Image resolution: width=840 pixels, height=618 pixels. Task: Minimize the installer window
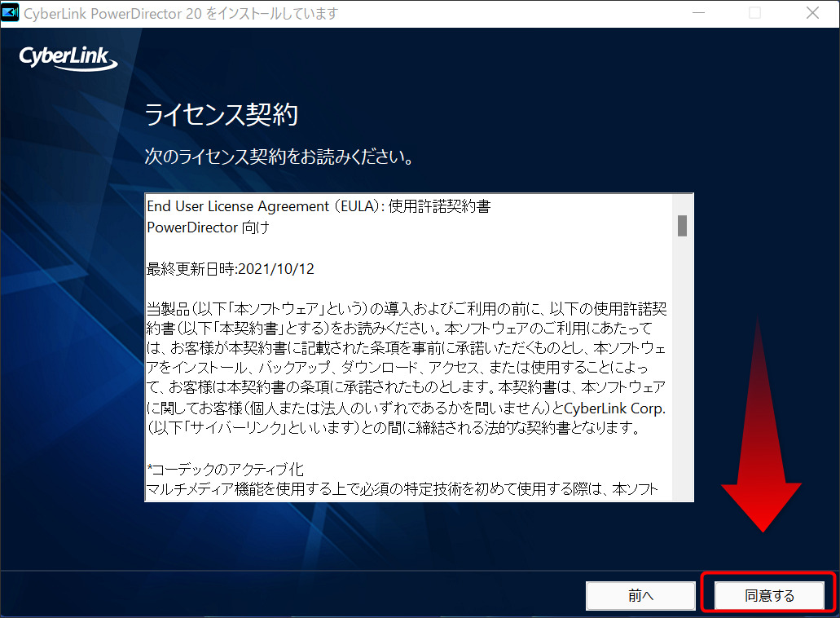(698, 13)
